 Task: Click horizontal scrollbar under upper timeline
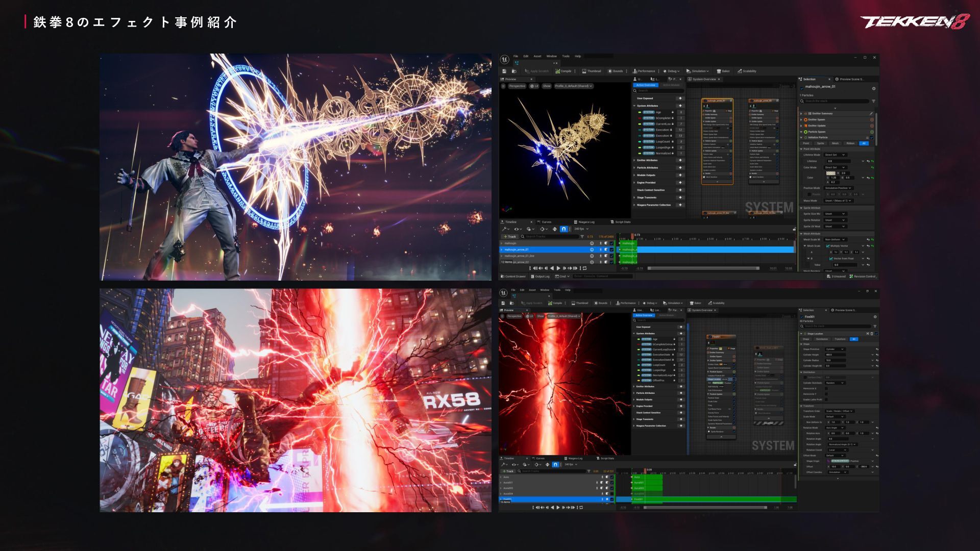click(703, 268)
